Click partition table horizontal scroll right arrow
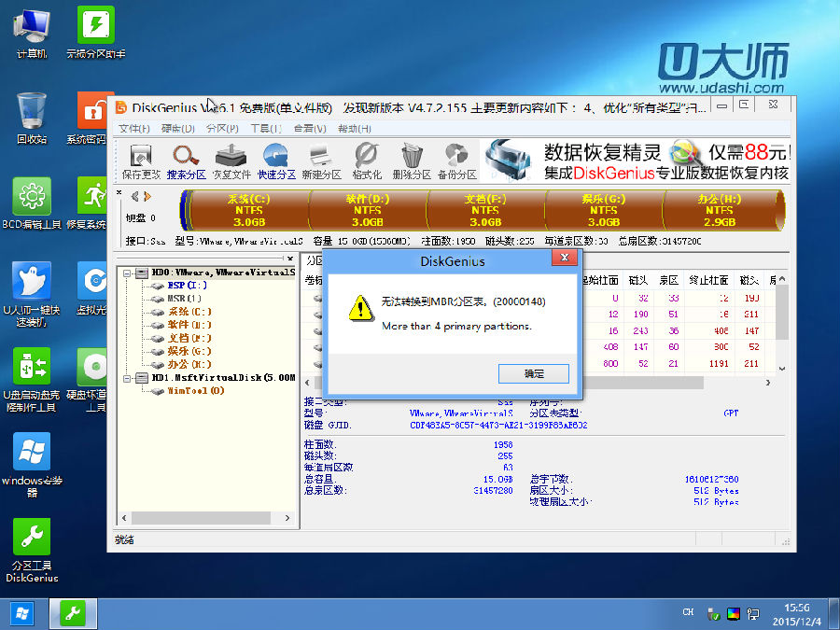Viewport: 840px width, 630px height. click(768, 383)
